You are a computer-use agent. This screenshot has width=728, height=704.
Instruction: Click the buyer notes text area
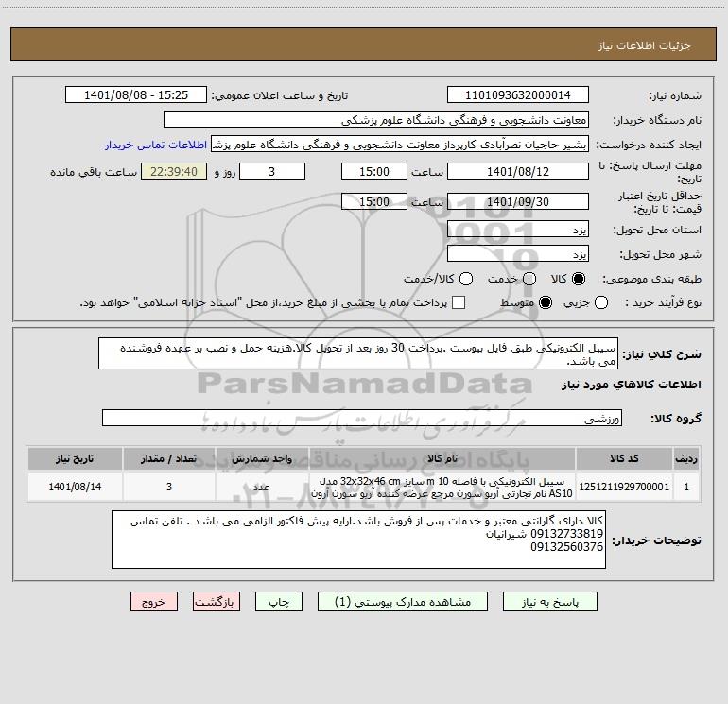point(358,540)
